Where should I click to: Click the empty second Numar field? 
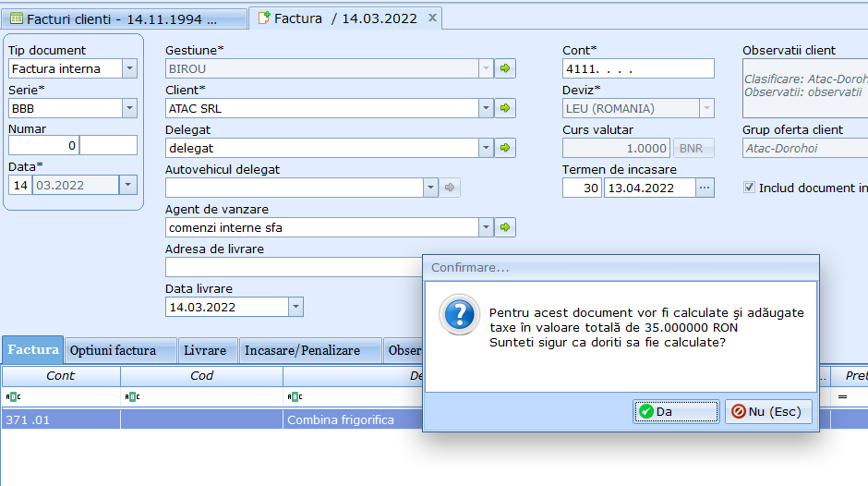(x=109, y=145)
